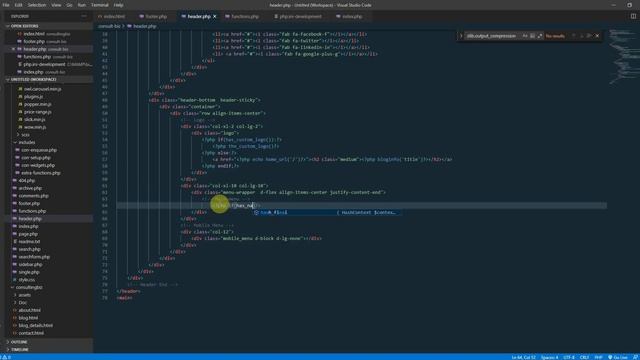Toggle Use Regular Expression in find widget
Viewport: 640px width, 360px height.
[540, 36]
